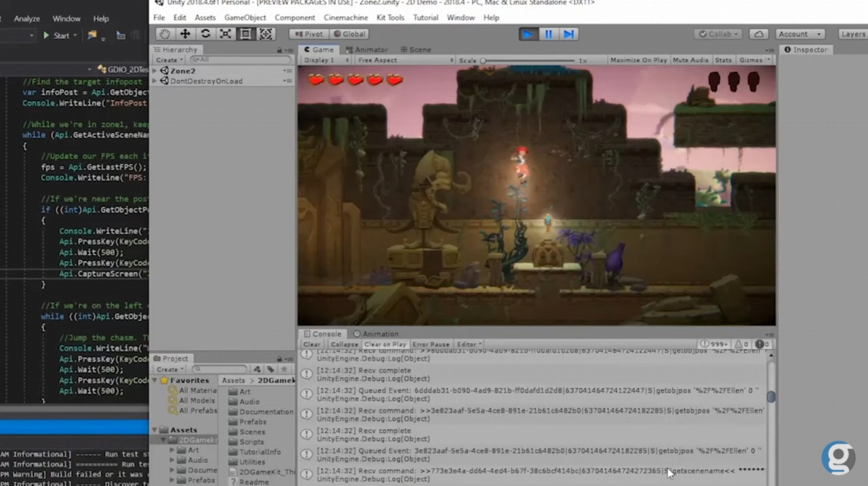The image size is (868, 486).
Task: Open the Hierarchy panel options menu
Action: (x=289, y=50)
